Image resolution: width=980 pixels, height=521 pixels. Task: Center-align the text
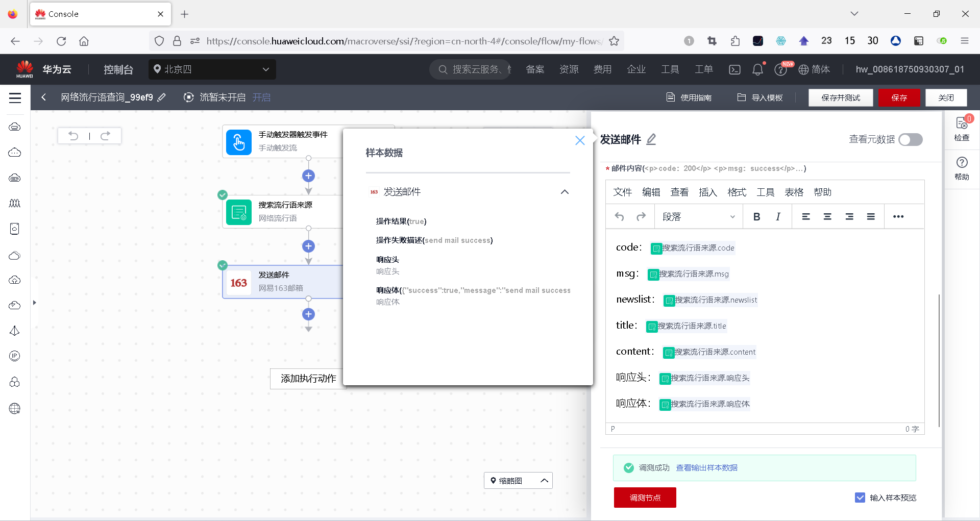tap(827, 217)
